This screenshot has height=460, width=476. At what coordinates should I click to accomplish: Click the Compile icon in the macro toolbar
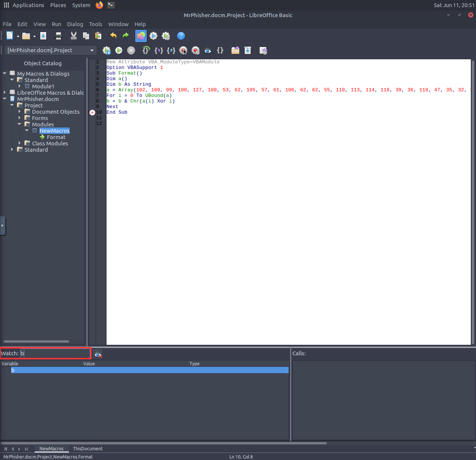click(x=107, y=50)
